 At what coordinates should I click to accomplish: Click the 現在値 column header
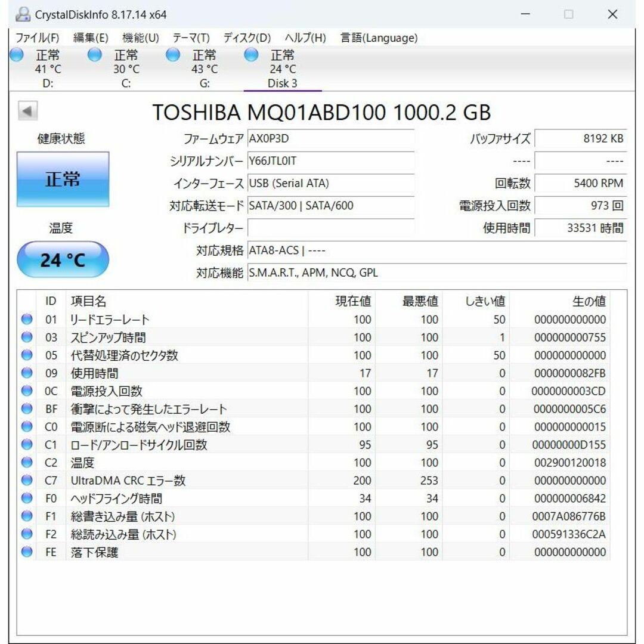click(342, 301)
